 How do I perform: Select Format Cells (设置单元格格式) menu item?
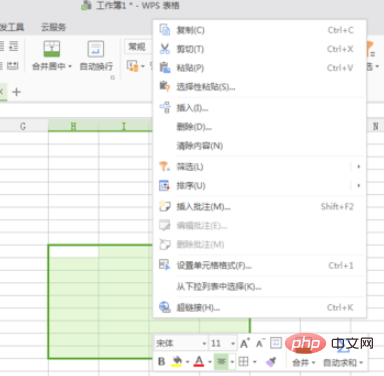point(259,266)
